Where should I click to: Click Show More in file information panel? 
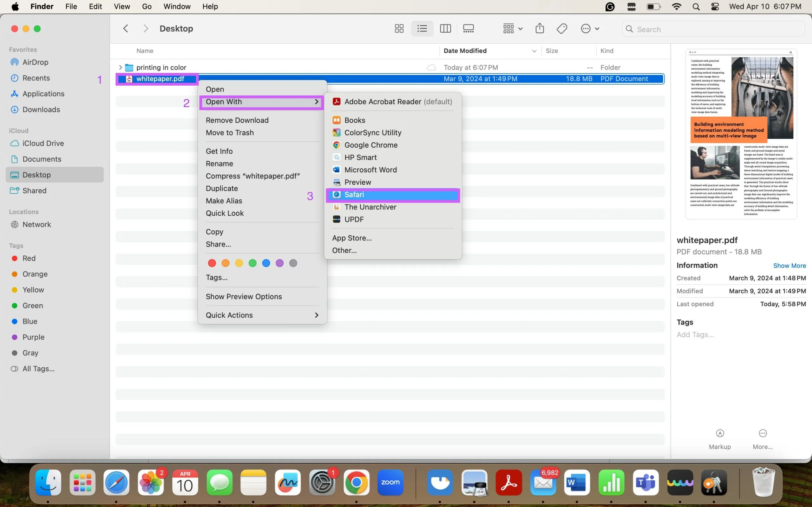tap(789, 265)
